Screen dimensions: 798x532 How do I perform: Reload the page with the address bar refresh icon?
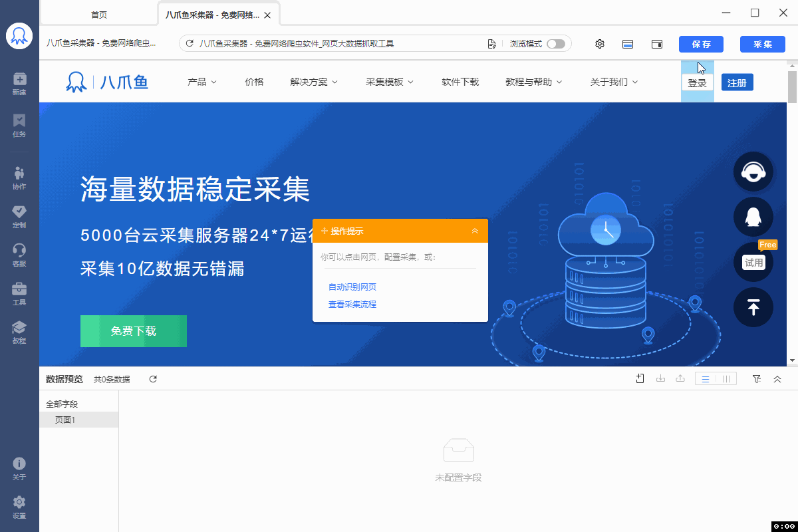[x=190, y=44]
